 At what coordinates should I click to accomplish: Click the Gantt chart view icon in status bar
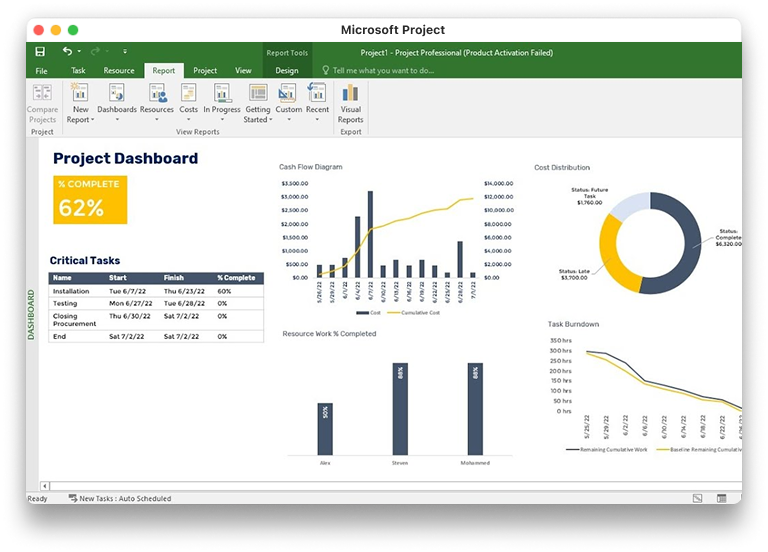pyautogui.click(x=697, y=498)
